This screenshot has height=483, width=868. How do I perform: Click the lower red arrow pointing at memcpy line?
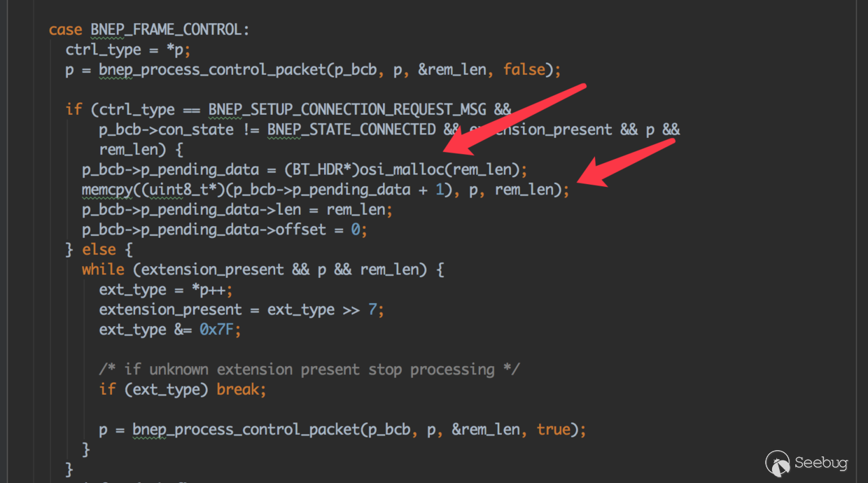tap(630, 164)
